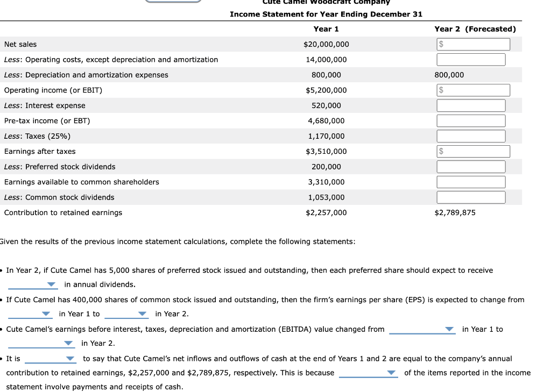Viewport: 551px width, 392px height.
Task: Click the Earnings after taxes Year 2 field
Action: click(x=472, y=151)
